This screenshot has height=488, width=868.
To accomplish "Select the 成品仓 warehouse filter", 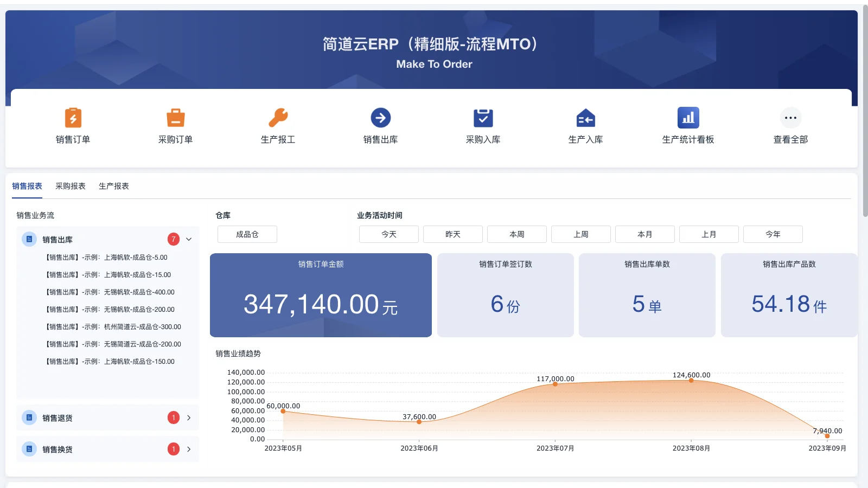I will pos(247,234).
